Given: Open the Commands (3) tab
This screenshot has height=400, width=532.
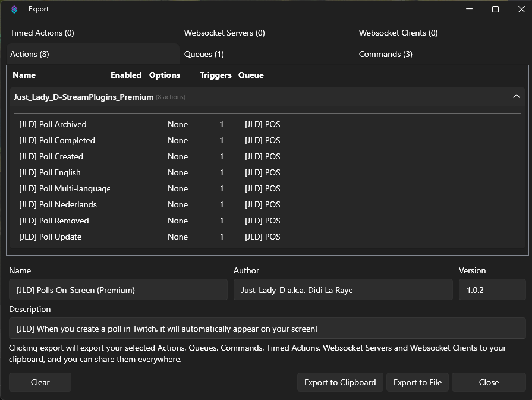Looking at the screenshot, I should tap(385, 54).
